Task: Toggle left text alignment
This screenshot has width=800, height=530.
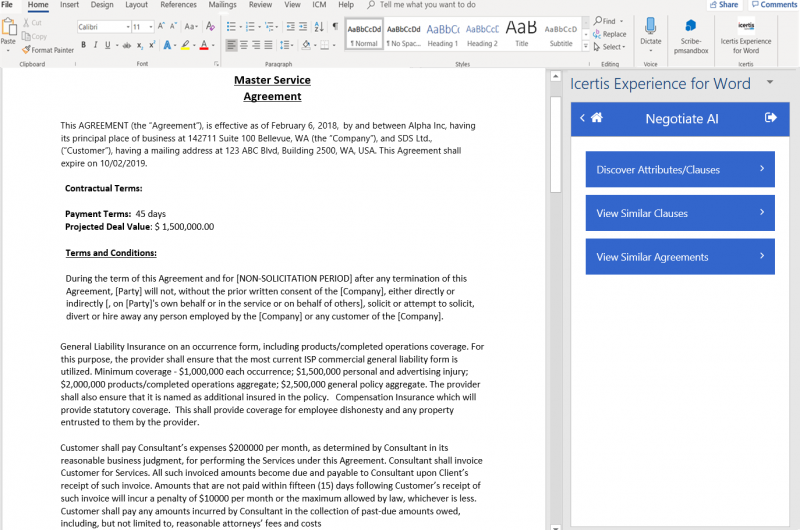Action: [231, 45]
